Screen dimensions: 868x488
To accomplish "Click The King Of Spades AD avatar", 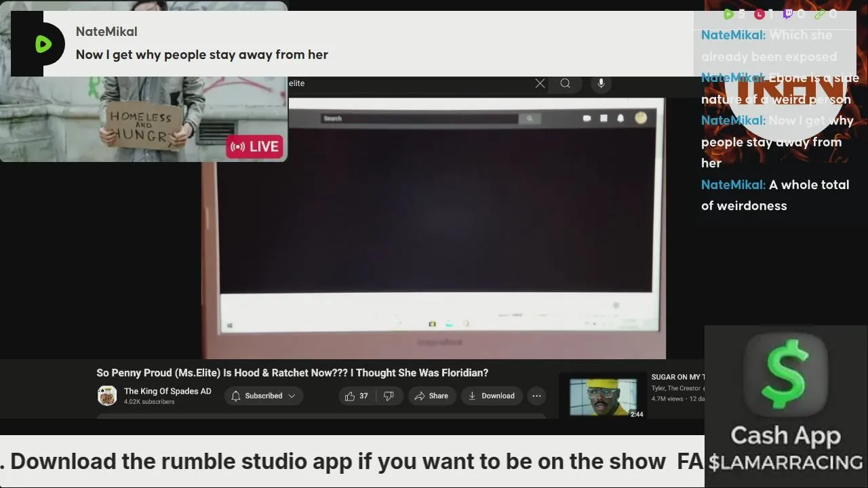I will 107,396.
